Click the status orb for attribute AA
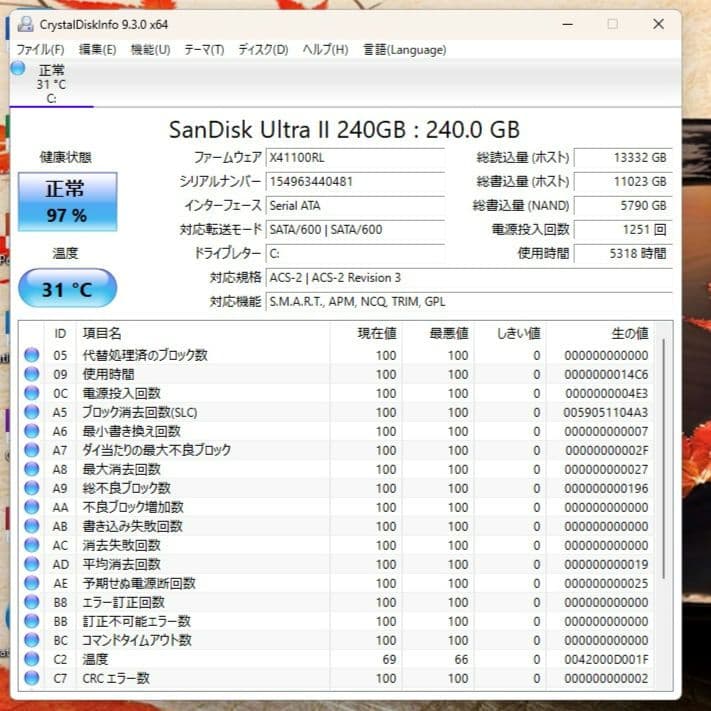This screenshot has height=711, width=711. click(x=32, y=507)
